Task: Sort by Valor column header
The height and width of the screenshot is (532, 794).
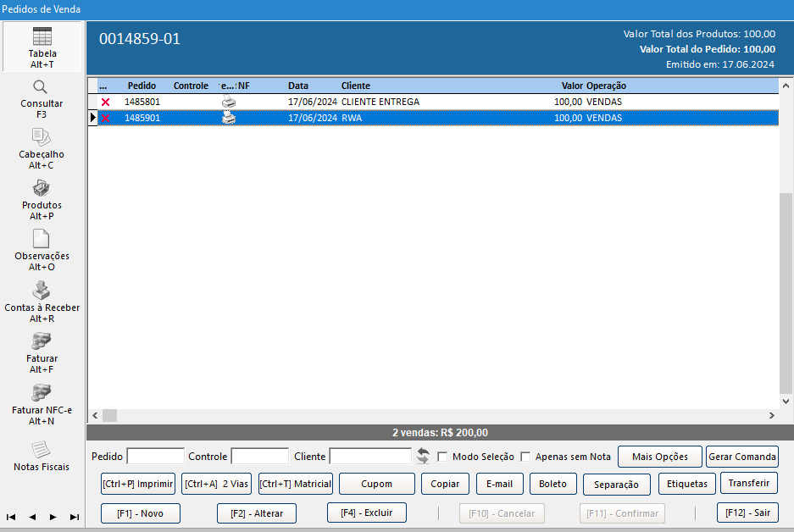Action: pyautogui.click(x=572, y=86)
